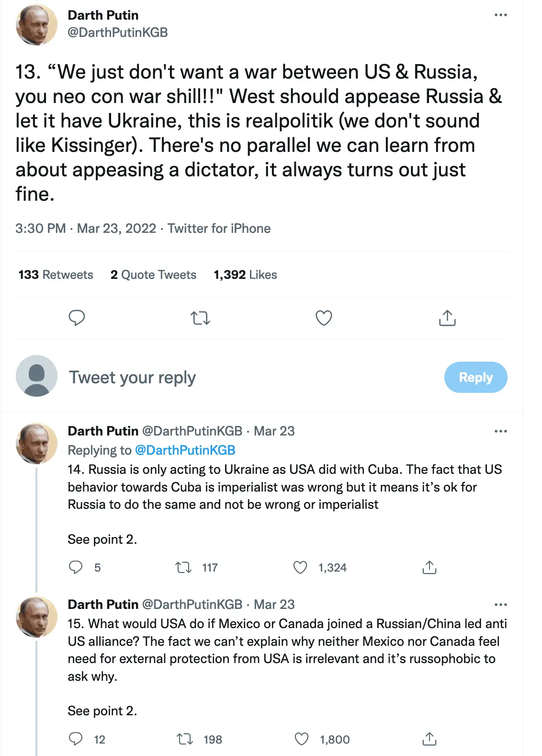
Task: Open more options on tweet 15
Action: (500, 605)
